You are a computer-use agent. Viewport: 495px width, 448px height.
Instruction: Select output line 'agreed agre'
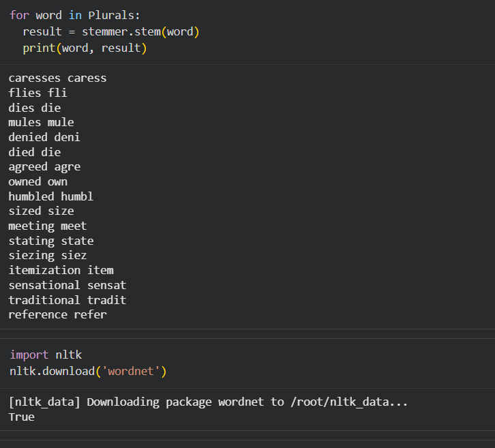44,166
